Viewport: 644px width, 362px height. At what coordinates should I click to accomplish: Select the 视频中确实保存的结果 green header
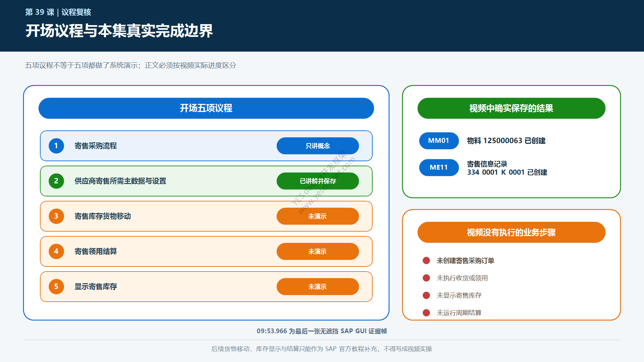click(511, 108)
